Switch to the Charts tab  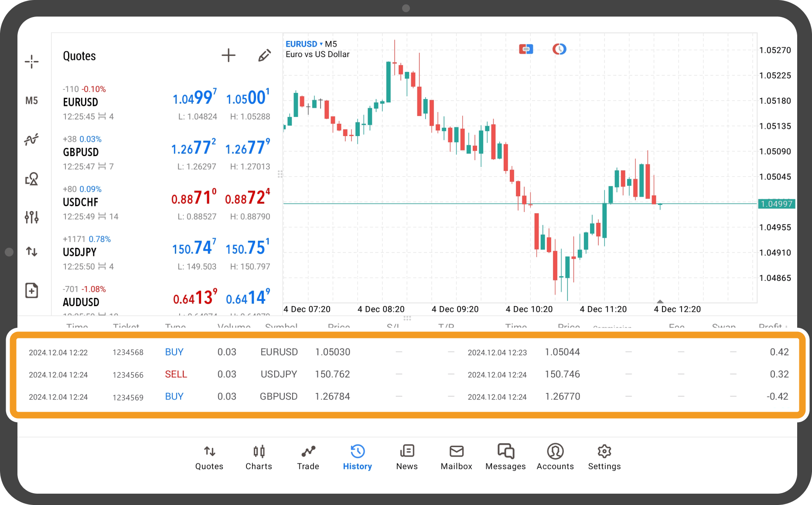point(259,457)
